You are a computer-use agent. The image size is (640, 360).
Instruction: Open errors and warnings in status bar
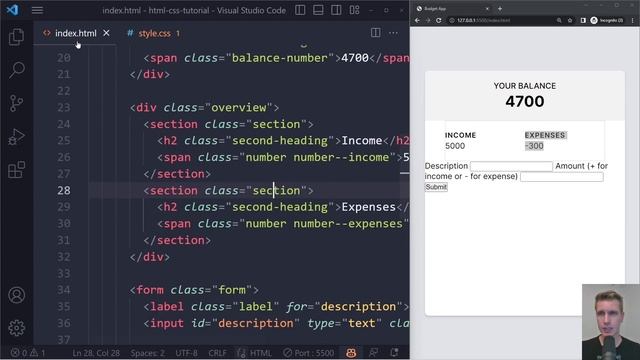point(28,353)
